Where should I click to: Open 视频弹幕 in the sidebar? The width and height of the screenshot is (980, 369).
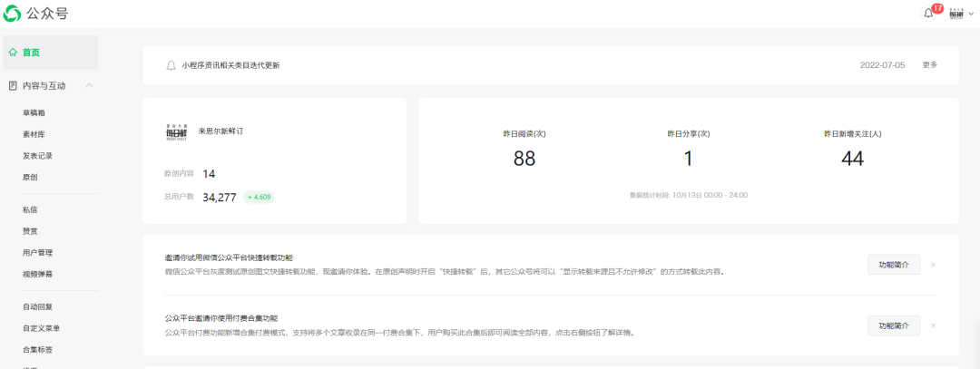tap(37, 274)
